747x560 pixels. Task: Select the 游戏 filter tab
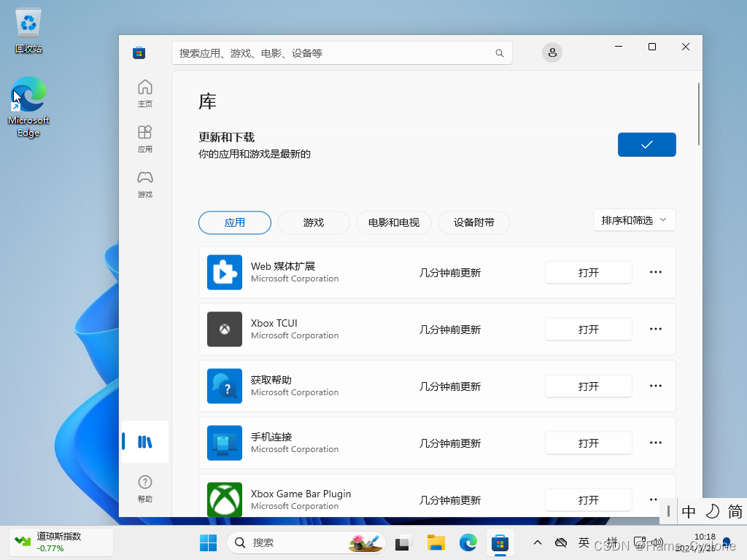[x=314, y=222]
